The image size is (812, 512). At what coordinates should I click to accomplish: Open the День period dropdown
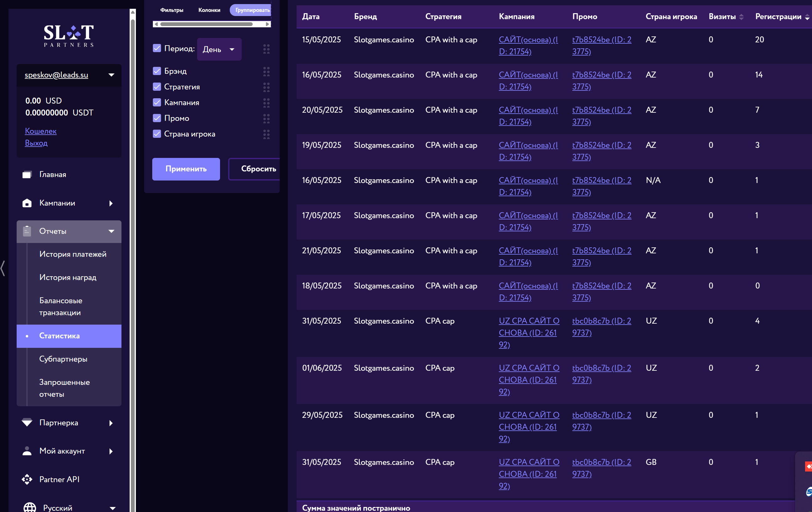point(219,49)
